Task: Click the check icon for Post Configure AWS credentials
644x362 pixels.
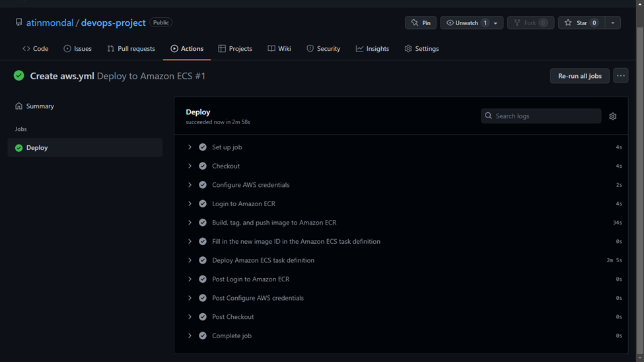Action: 203,298
